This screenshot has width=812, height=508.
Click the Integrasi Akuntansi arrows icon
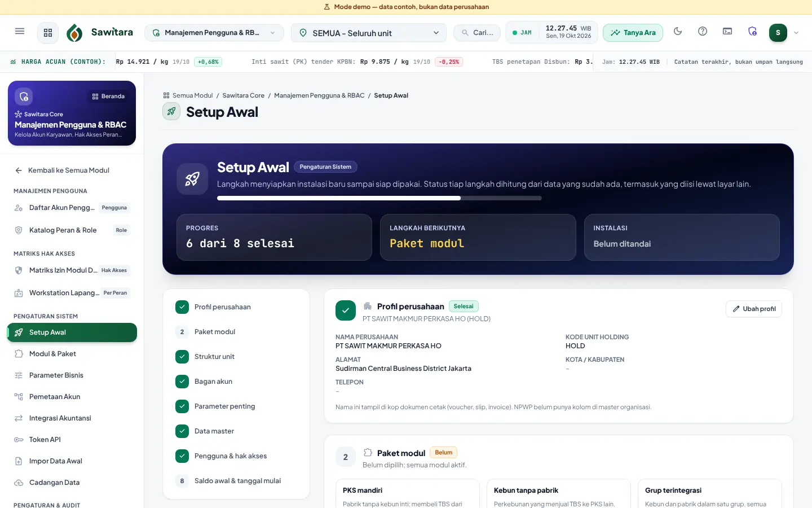click(19, 418)
